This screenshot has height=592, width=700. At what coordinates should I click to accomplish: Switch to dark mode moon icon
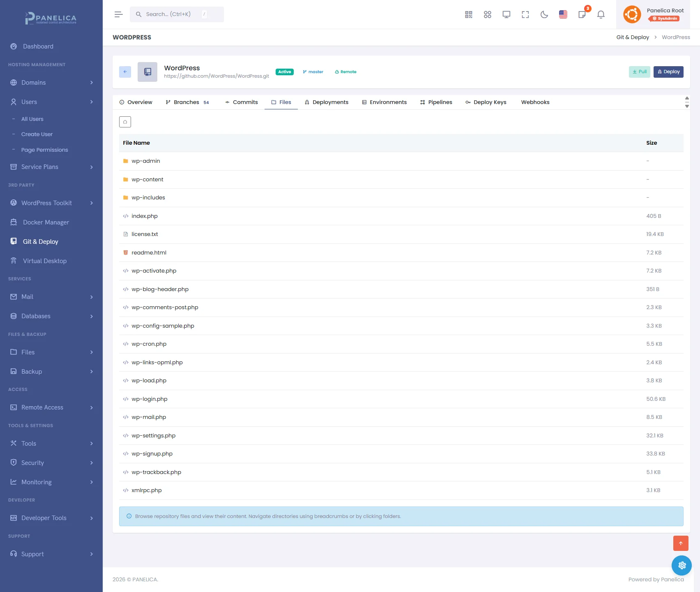(544, 14)
